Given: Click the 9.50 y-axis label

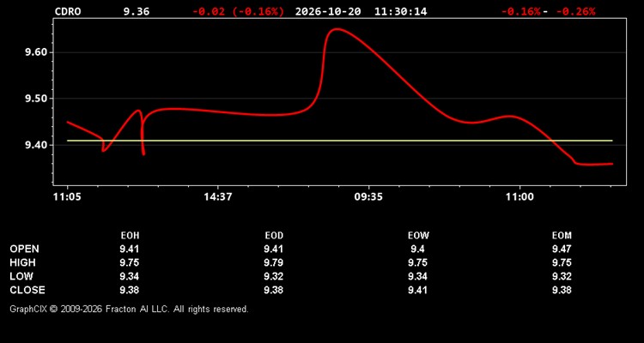Looking at the screenshot, I should 37,99.
